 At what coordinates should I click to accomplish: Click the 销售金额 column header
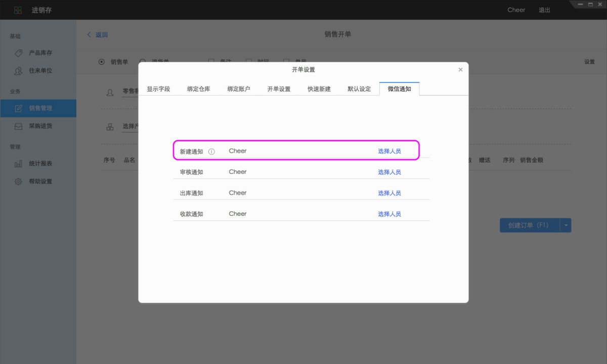pos(532,160)
